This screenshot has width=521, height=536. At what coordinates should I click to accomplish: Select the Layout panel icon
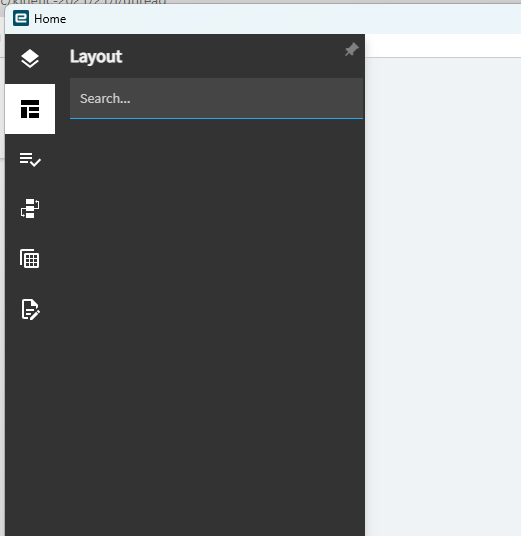[30, 109]
